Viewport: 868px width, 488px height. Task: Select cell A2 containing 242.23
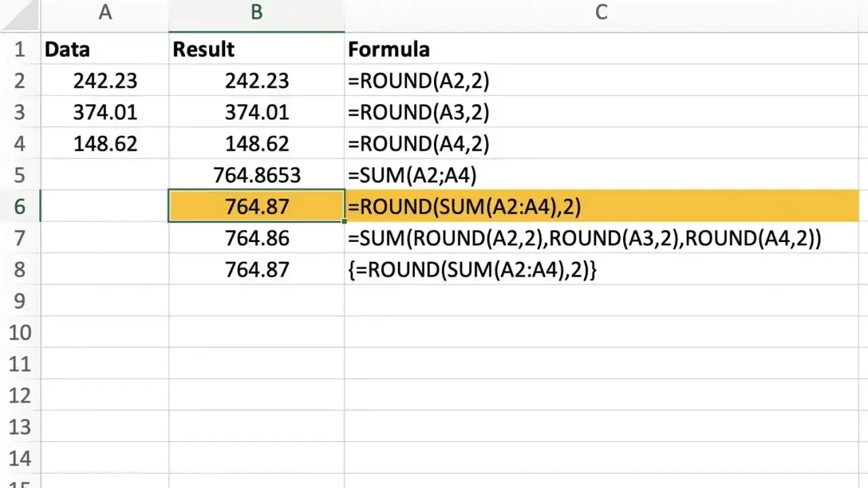pos(105,81)
